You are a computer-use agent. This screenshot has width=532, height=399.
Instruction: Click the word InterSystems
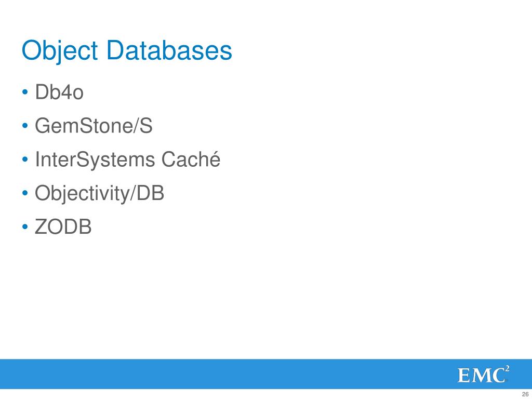pos(95,159)
